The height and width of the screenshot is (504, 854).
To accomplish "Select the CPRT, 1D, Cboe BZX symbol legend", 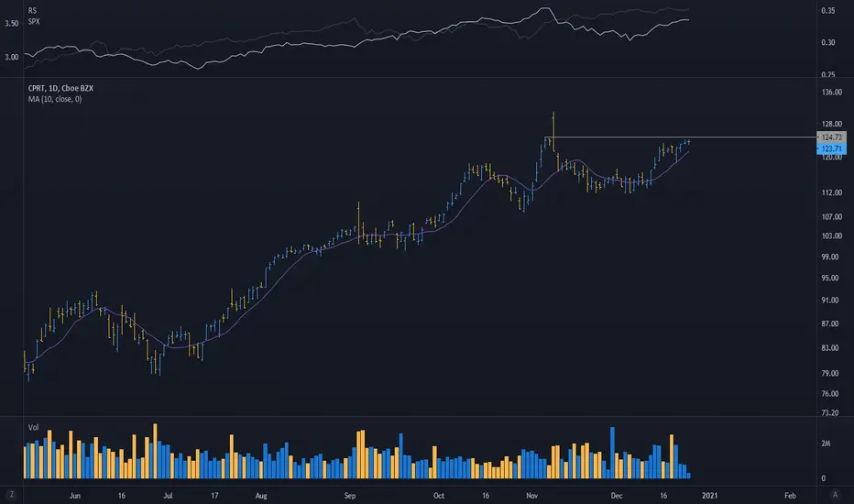I will click(x=60, y=88).
